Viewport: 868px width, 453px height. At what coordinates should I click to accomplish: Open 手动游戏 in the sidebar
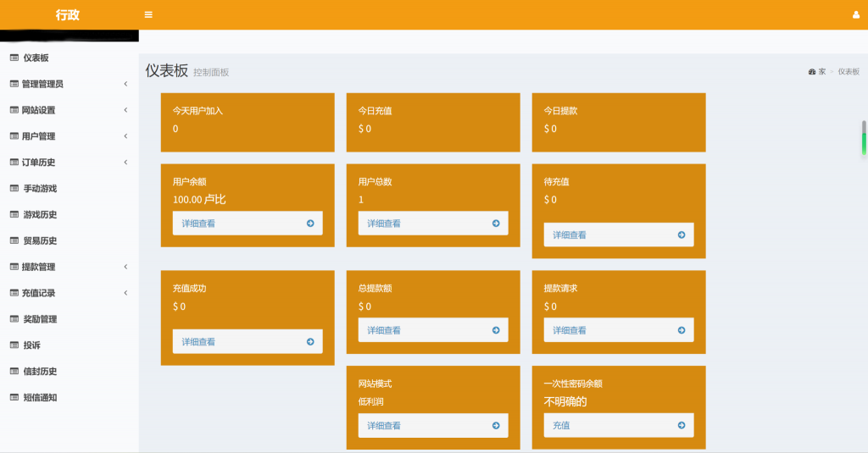point(40,189)
